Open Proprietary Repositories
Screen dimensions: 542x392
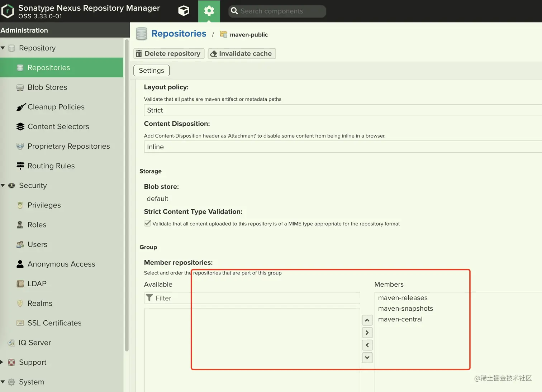(x=68, y=146)
